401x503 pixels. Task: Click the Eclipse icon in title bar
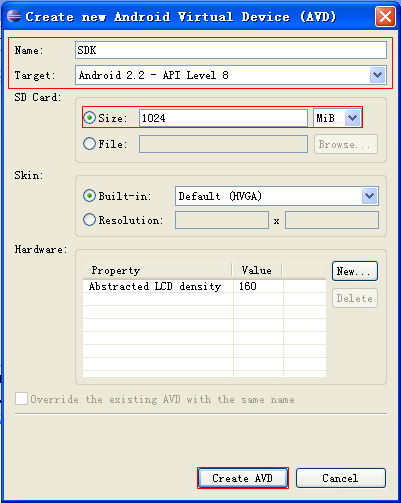point(14,16)
